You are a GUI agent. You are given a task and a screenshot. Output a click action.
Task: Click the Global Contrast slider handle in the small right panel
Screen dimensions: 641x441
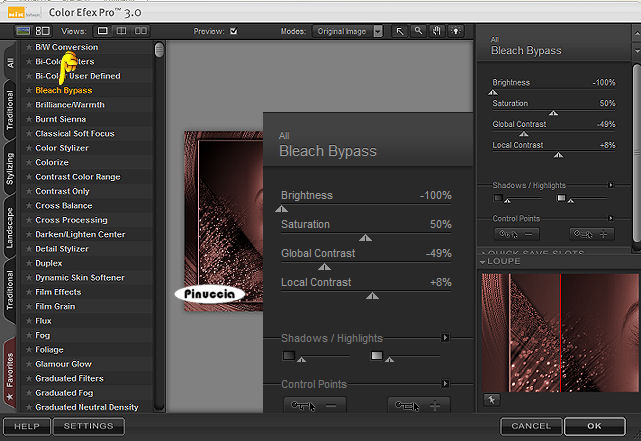[524, 134]
